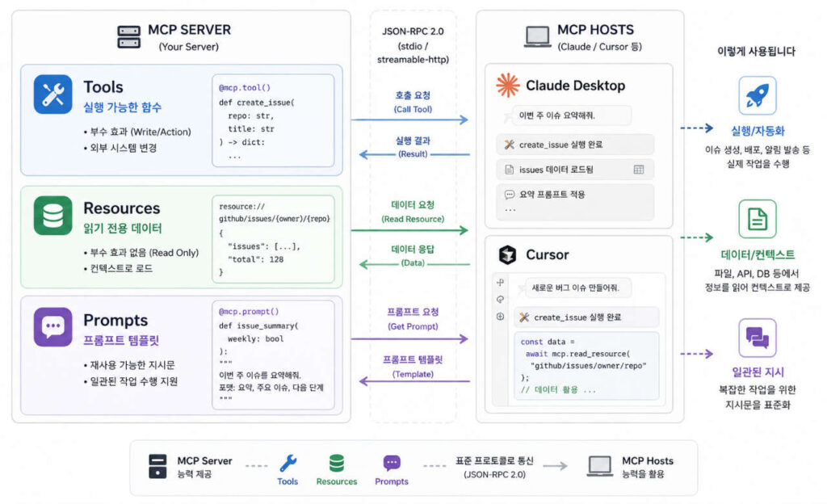Click the '프롬프트 요청 (Get Prompt)' label
The height and width of the screenshot is (504, 827).
[x=413, y=319]
